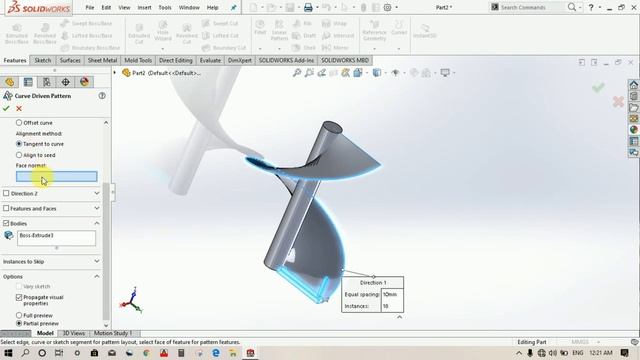The width and height of the screenshot is (640, 360).
Task: Open SOLIDWORKS Resources home icon in task pane
Action: [x=633, y=84]
